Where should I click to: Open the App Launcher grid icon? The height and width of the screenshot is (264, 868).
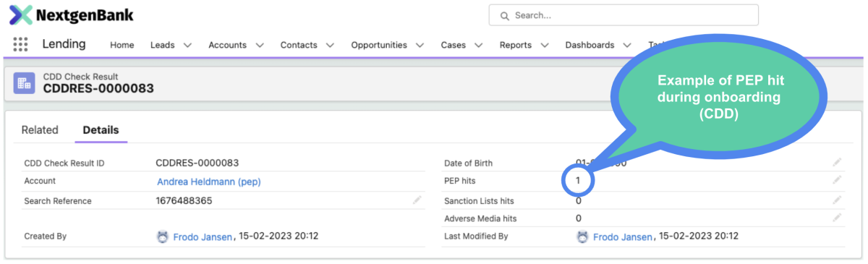click(x=20, y=44)
